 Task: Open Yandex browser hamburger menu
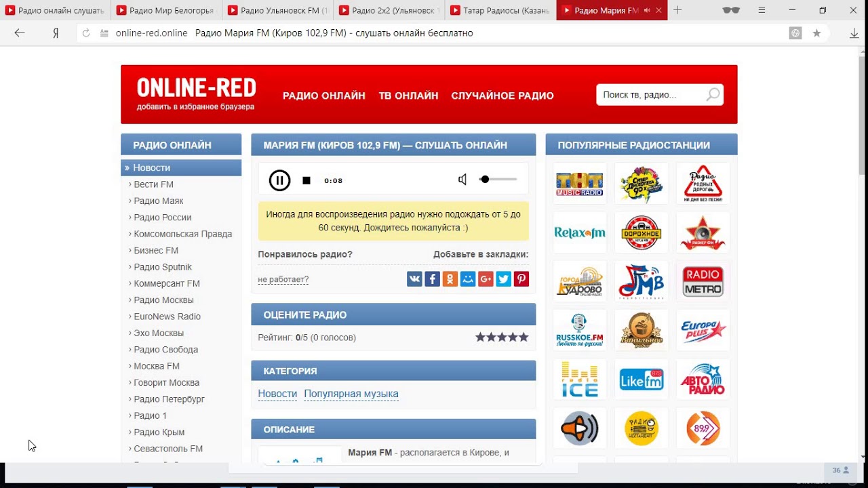pos(762,10)
